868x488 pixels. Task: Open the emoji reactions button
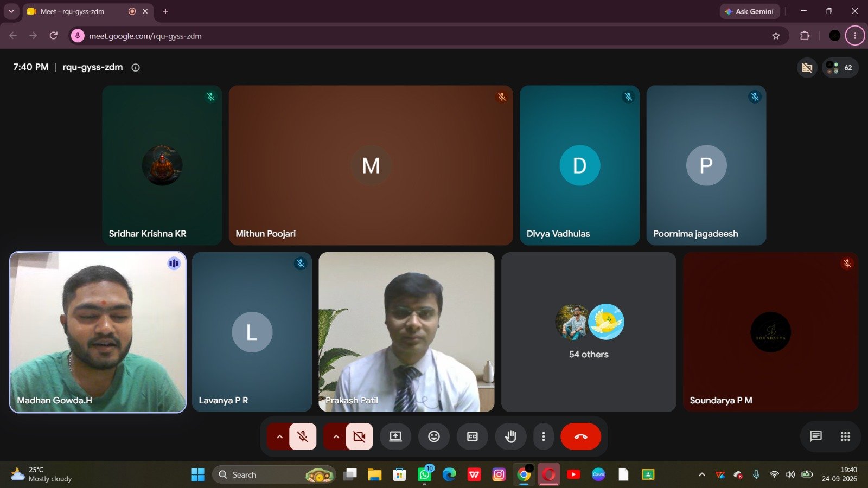(434, 436)
